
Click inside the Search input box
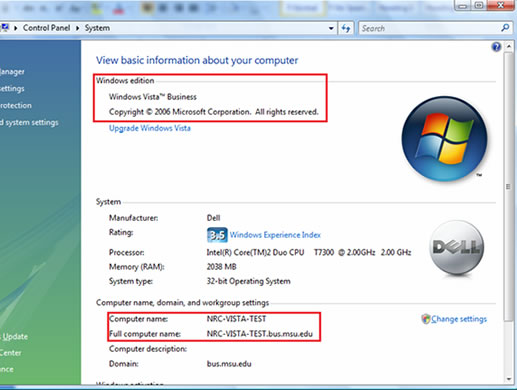coord(430,28)
